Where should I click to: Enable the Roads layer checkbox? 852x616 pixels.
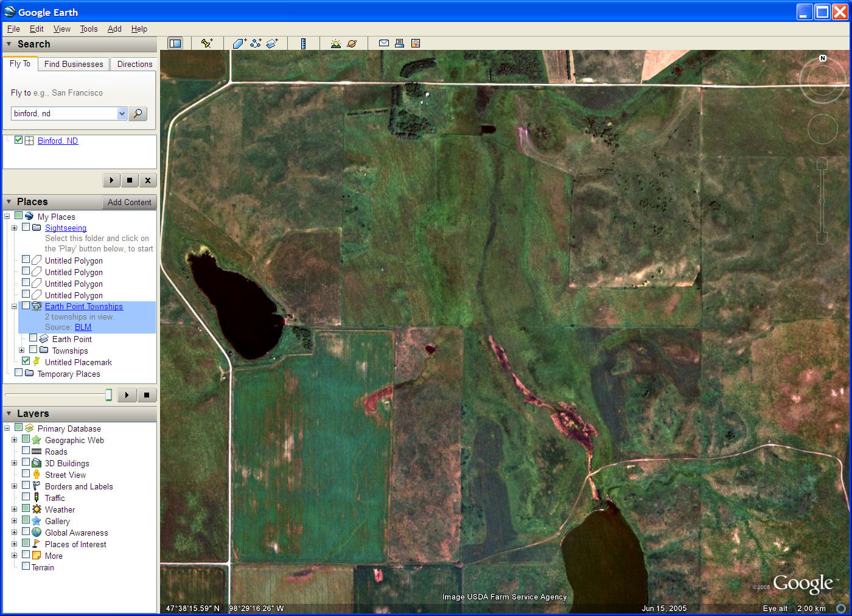point(26,450)
